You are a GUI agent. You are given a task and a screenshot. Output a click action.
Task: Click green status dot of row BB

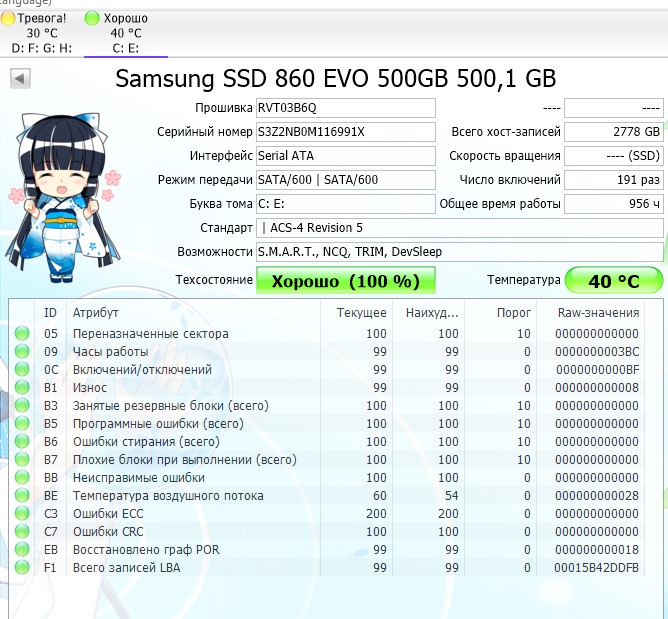pyautogui.click(x=22, y=478)
